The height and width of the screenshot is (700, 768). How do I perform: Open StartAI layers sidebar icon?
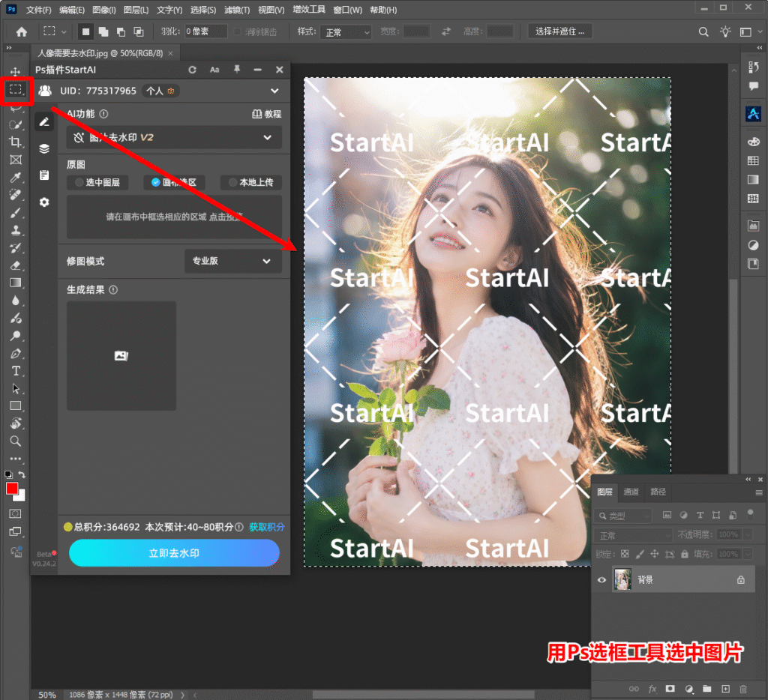pyautogui.click(x=44, y=149)
